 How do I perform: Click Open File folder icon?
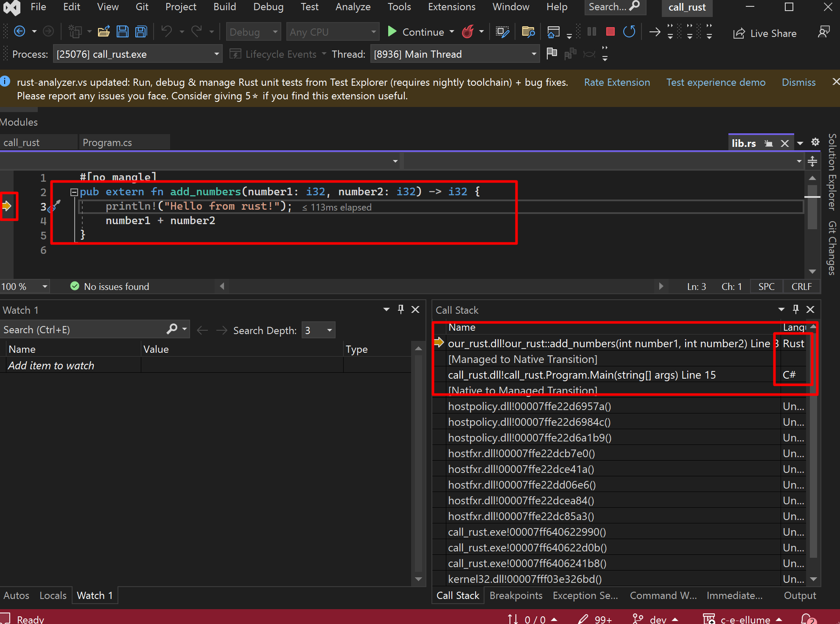tap(104, 32)
